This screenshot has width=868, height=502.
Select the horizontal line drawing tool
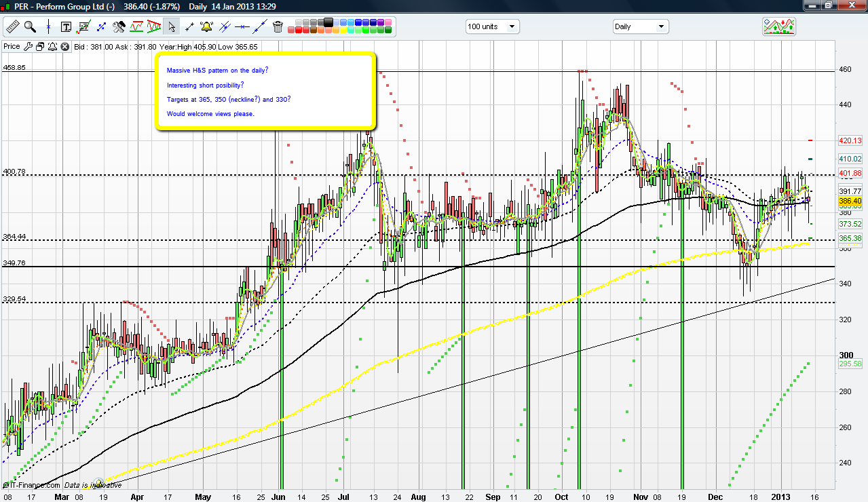point(242,27)
